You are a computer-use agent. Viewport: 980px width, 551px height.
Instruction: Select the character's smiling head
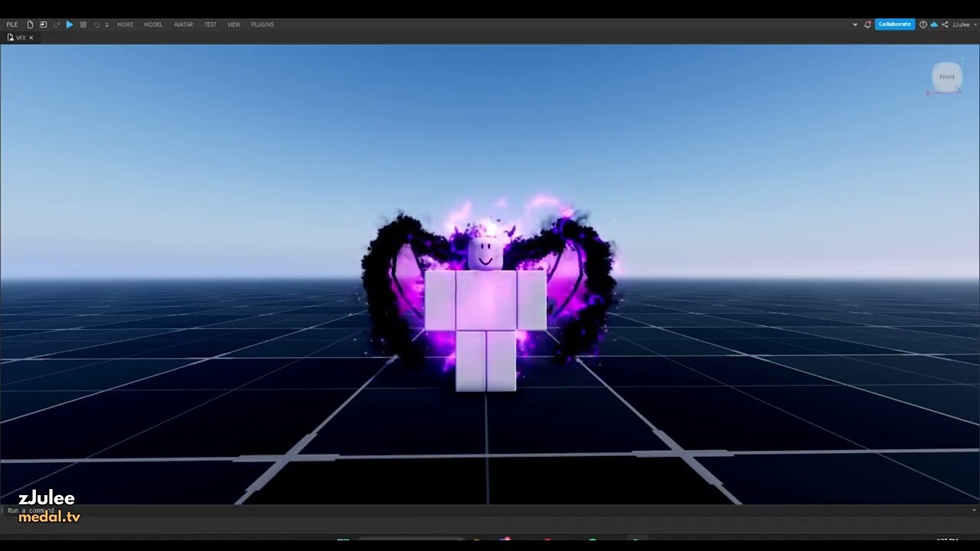(x=485, y=253)
